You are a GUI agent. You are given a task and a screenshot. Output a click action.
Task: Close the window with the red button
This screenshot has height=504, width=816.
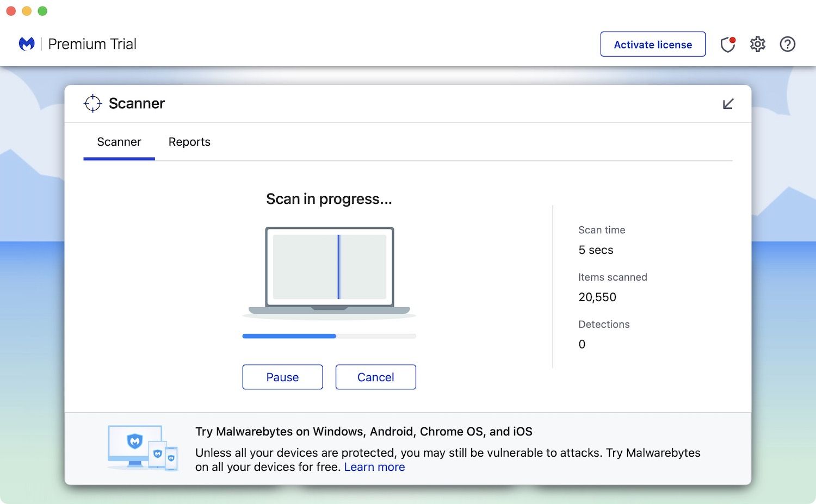click(11, 11)
